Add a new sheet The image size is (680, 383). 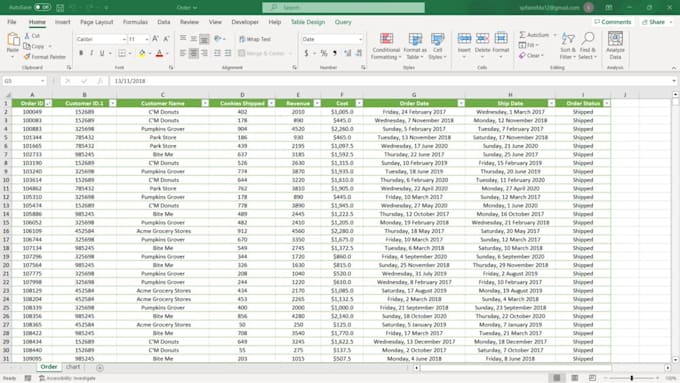[x=100, y=368]
